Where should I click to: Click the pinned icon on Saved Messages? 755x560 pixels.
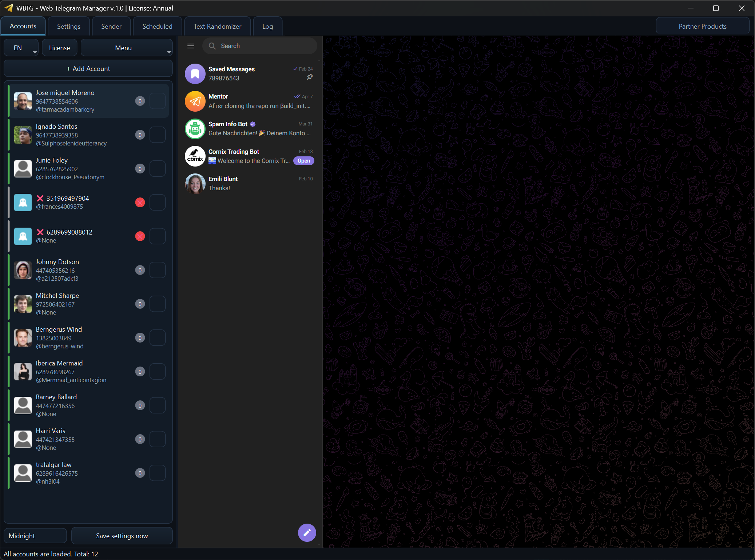[310, 77]
